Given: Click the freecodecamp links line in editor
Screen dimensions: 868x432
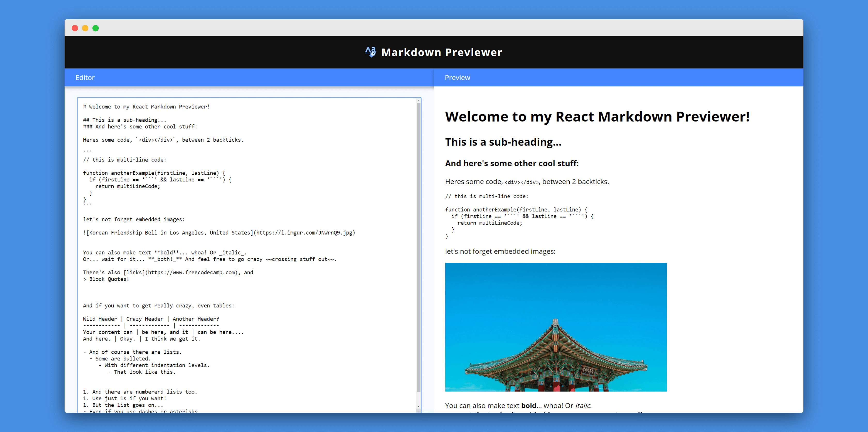Looking at the screenshot, I should 168,273.
